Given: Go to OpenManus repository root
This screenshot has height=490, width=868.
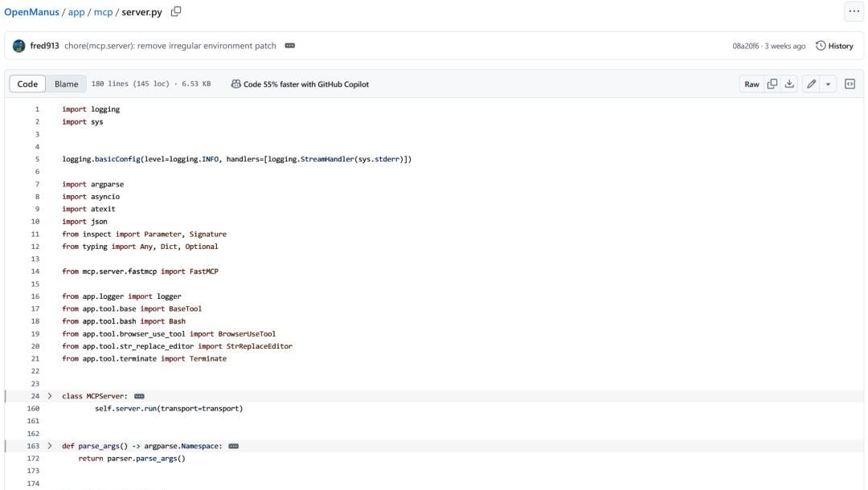Looking at the screenshot, I should [32, 11].
